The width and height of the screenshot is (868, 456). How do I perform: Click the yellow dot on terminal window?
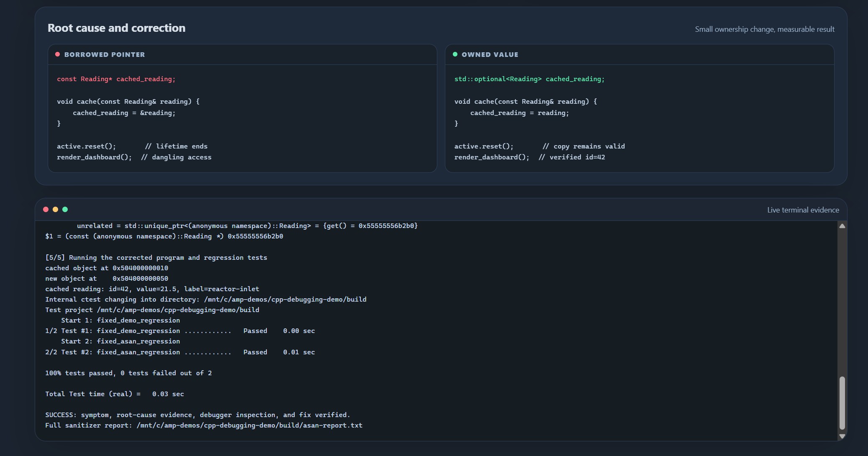55,210
